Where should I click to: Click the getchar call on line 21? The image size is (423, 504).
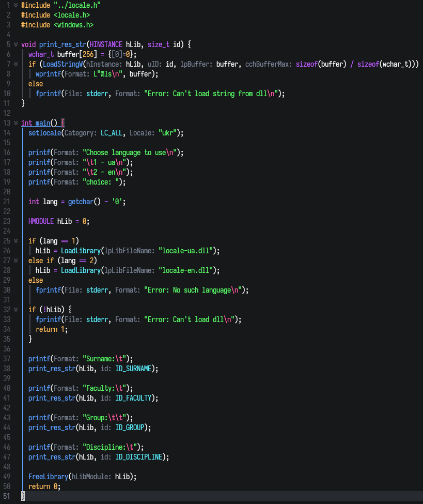click(x=81, y=202)
